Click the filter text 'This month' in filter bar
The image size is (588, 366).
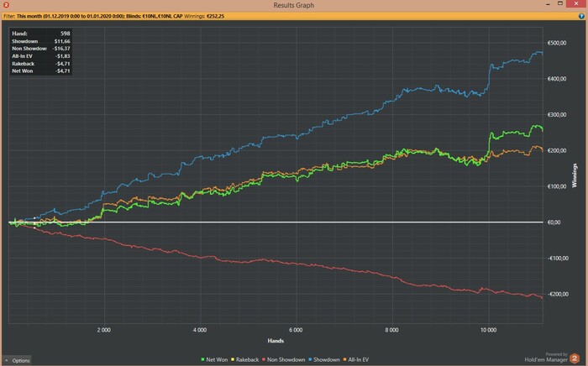tap(29, 16)
